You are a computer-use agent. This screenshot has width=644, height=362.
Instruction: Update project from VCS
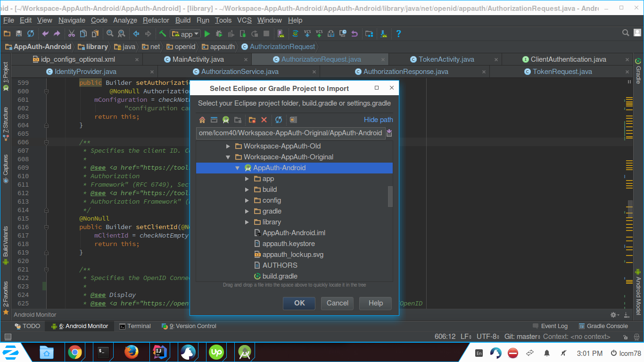307,33
